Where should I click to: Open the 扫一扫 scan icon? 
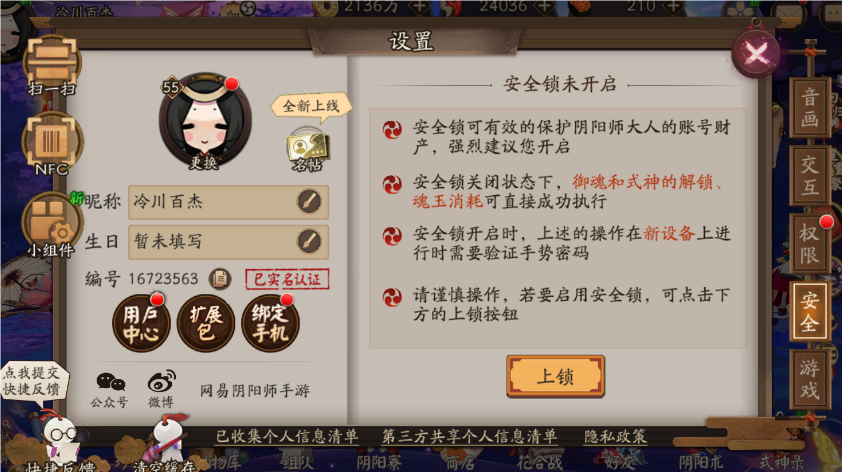(x=52, y=66)
